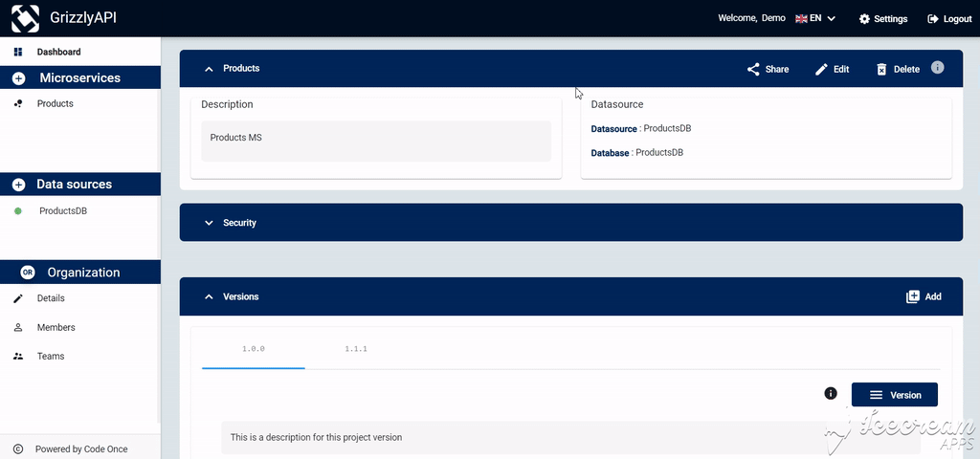
Task: Click the Products MS description text
Action: [235, 138]
